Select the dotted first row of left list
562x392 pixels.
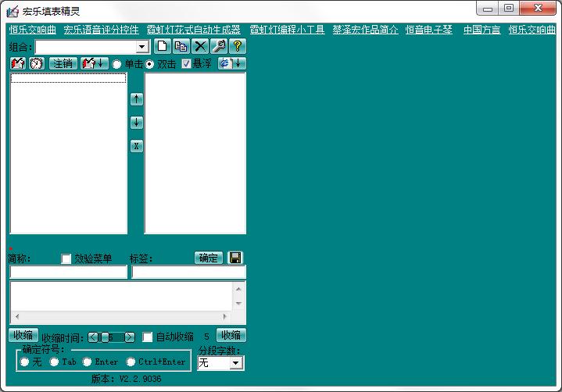pos(69,77)
